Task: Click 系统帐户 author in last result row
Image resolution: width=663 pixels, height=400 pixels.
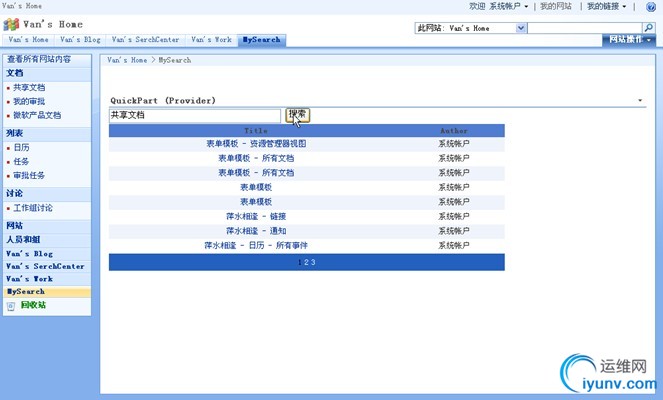Action: click(x=454, y=245)
